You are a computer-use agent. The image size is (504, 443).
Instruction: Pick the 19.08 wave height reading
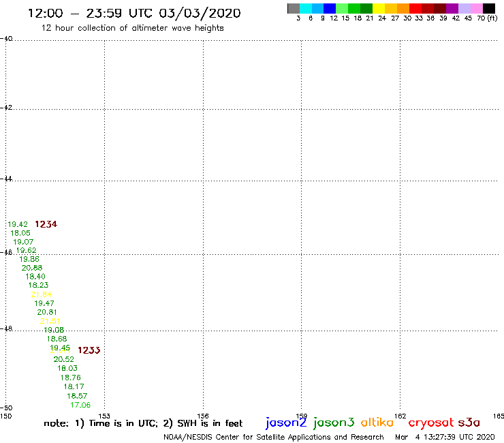pos(54,330)
